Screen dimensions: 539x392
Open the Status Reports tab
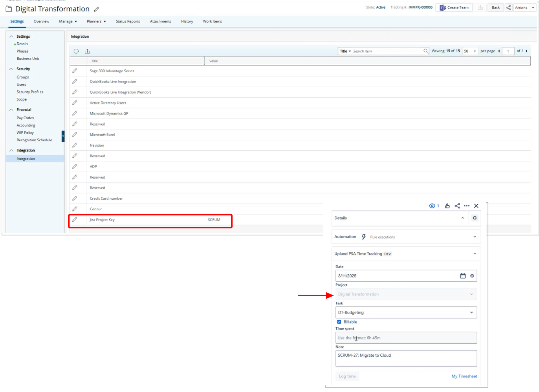128,21
